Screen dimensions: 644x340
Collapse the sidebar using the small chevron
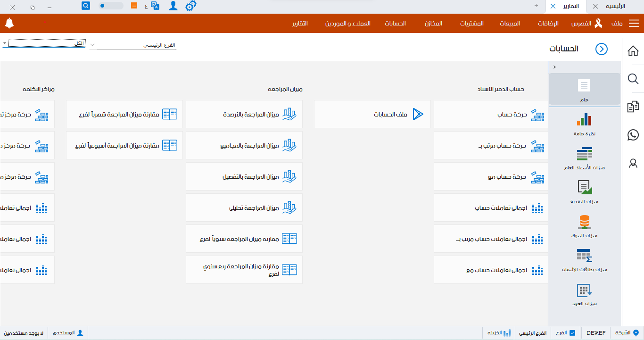(x=555, y=66)
